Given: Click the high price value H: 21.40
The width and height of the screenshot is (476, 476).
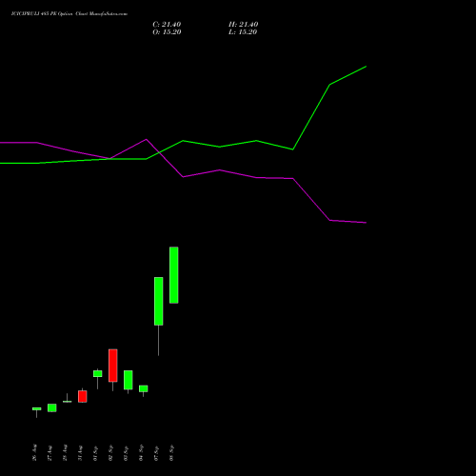Looking at the screenshot, I should tap(244, 25).
